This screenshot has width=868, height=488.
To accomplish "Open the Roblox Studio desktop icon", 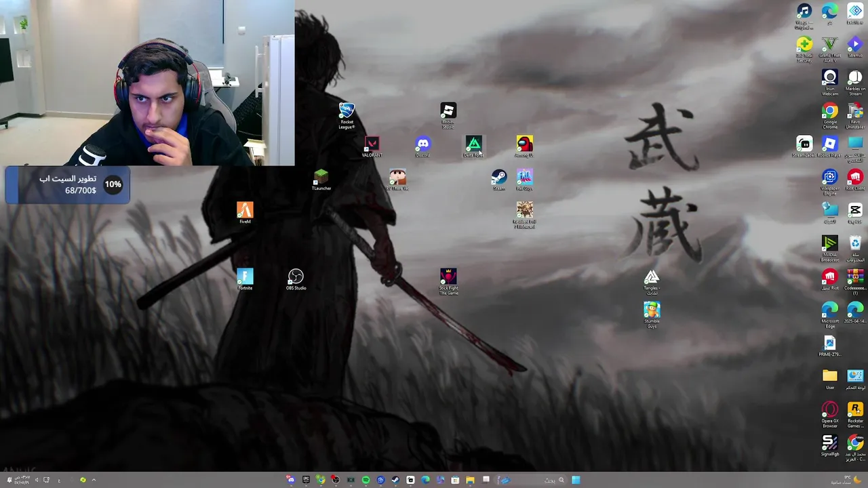I will point(448,116).
